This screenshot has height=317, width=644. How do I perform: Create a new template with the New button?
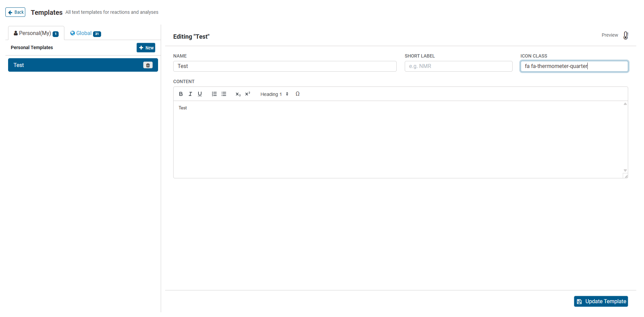point(146,47)
